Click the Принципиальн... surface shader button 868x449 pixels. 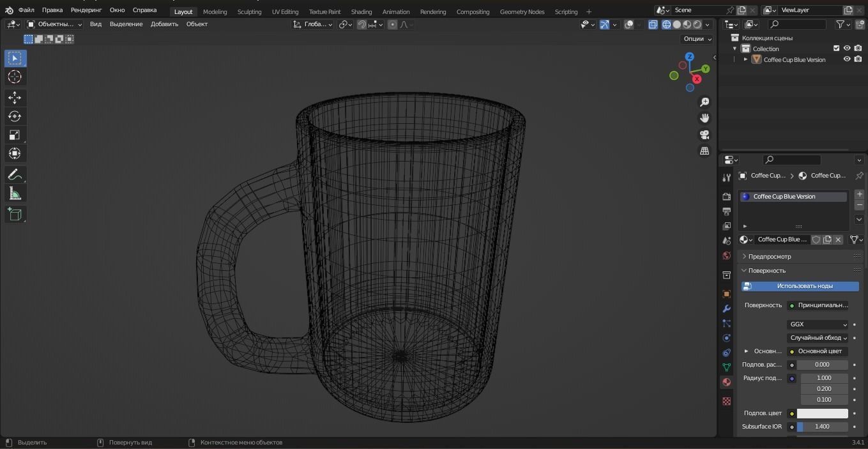pos(818,305)
